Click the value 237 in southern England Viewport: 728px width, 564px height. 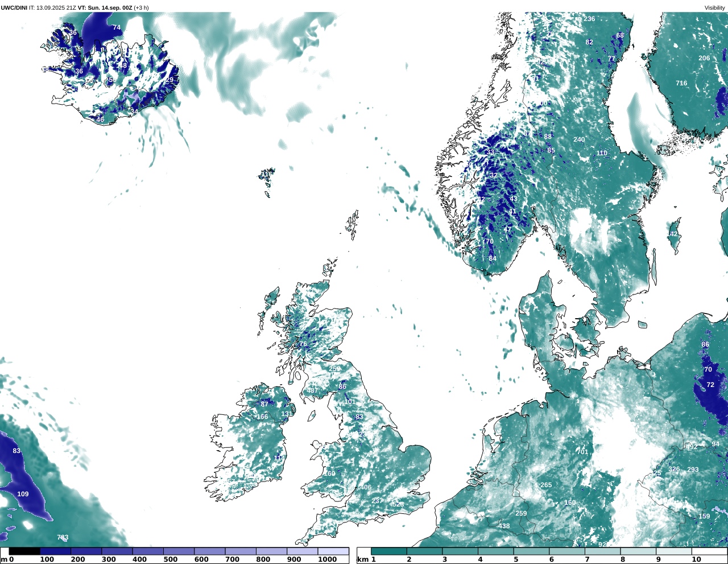click(377, 501)
